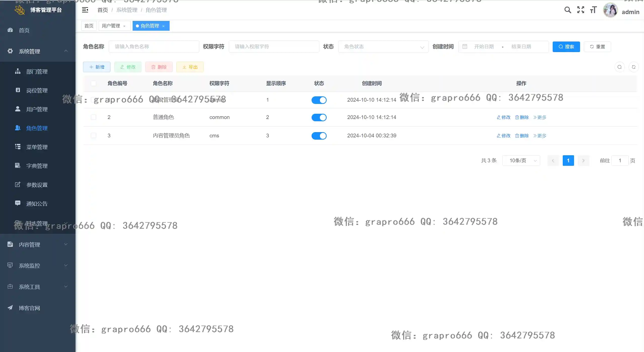
Task: Click the 新增 button to add a role
Action: 97,67
